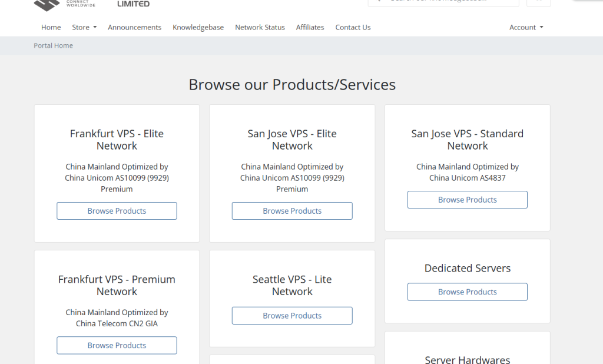
Task: Open the Knowledgebase menu item
Action: (198, 27)
